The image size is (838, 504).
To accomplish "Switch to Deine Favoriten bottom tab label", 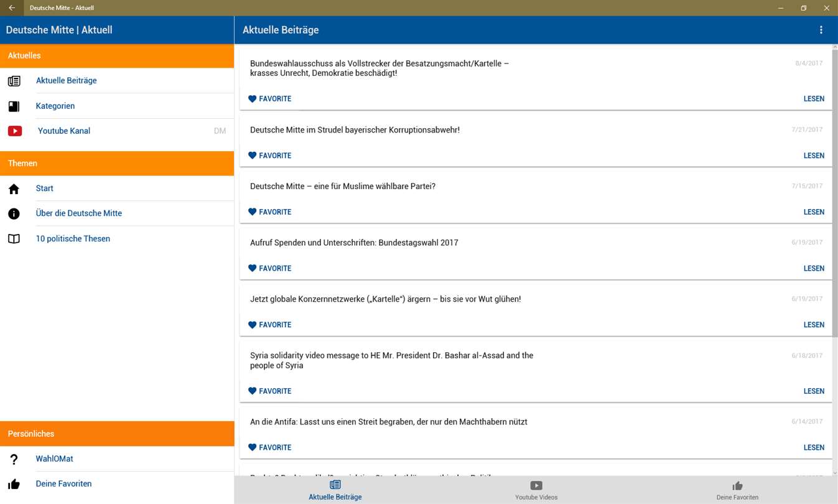I will coord(737,497).
